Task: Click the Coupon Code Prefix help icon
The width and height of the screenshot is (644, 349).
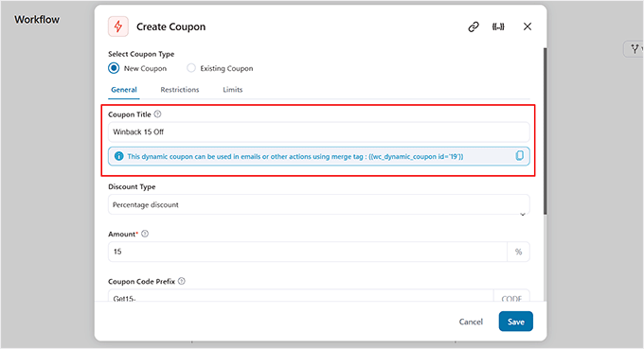Action: [182, 281]
